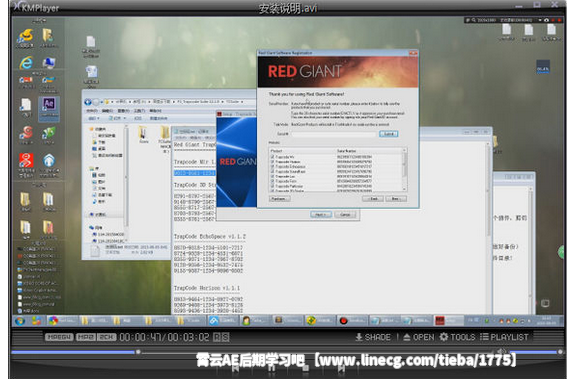Click the Serial # input field
567x379 pixels.
[333, 134]
